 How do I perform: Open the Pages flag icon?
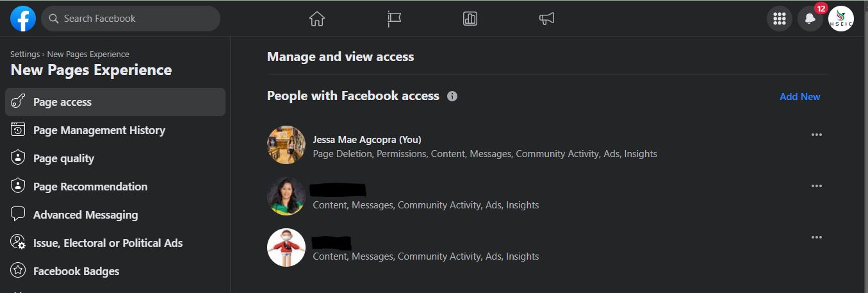pos(394,19)
